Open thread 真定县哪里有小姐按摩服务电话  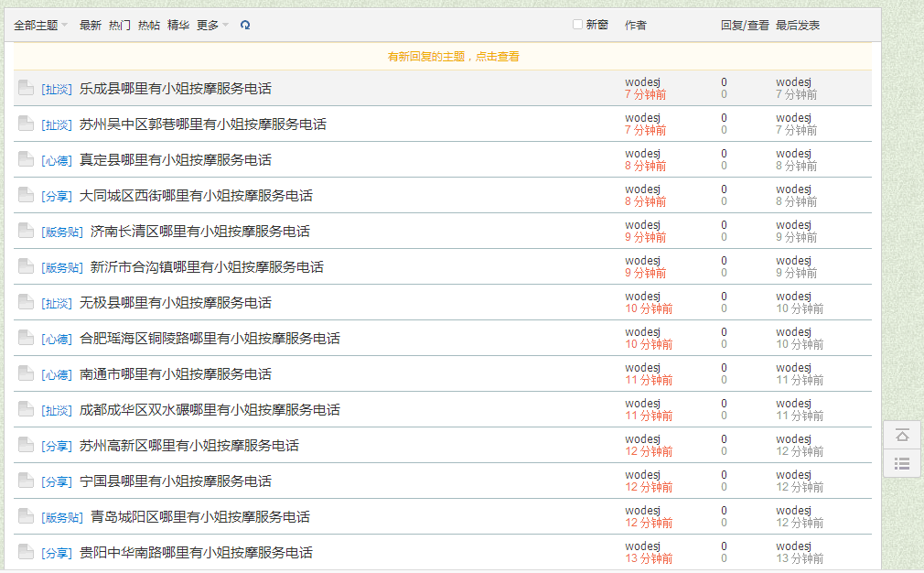pos(176,160)
